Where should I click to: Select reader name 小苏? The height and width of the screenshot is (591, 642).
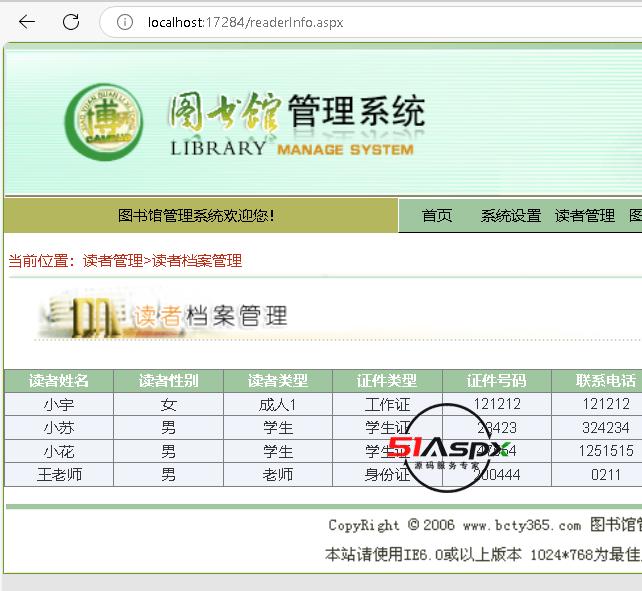59,428
